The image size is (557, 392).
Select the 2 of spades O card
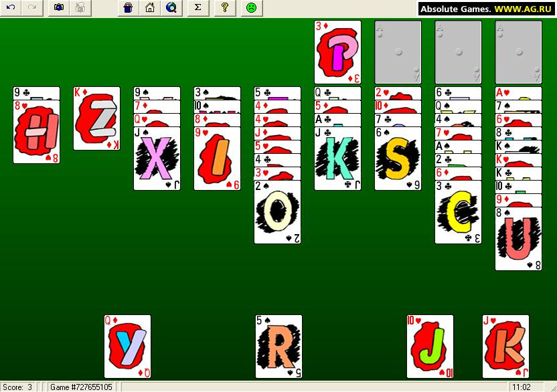(x=277, y=212)
